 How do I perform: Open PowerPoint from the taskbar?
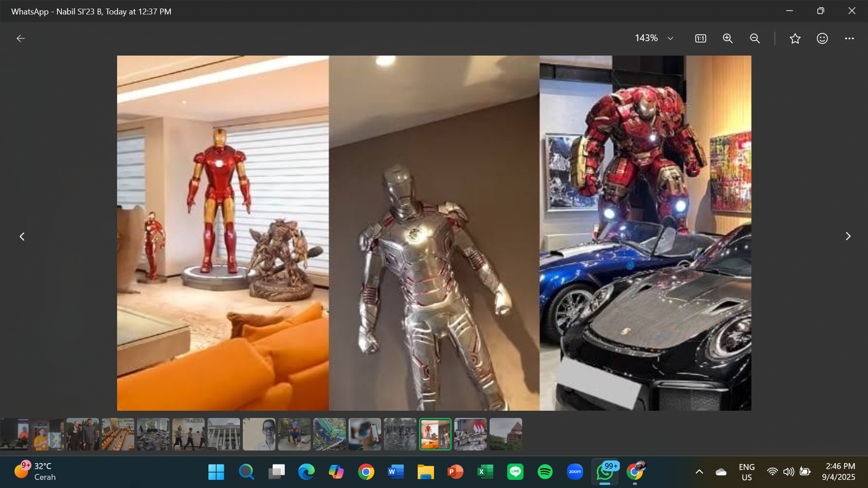click(455, 472)
